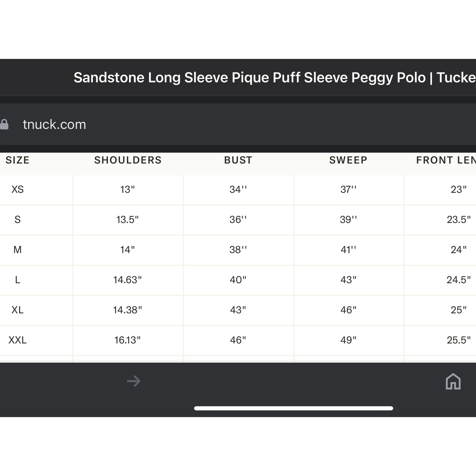
Task: Select the BUST column header
Action: 238,160
